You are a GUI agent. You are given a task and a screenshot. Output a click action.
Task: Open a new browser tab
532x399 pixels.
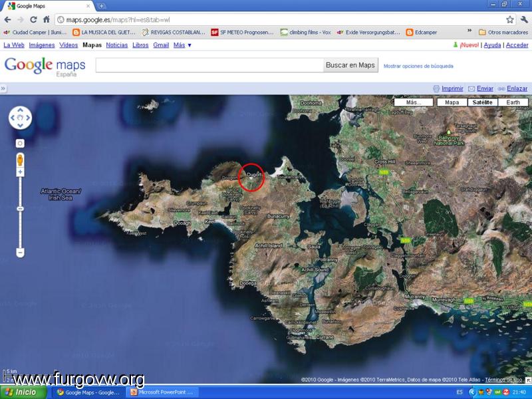[101, 6]
